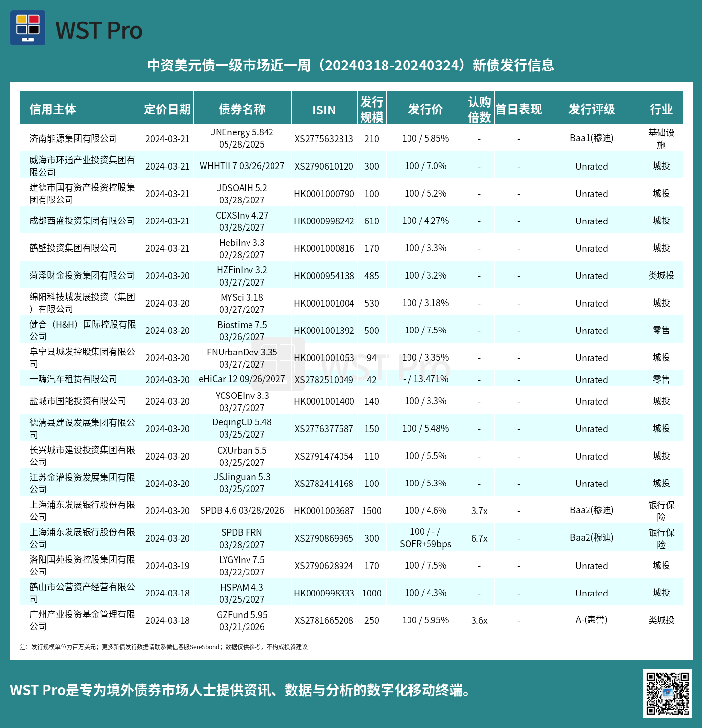This screenshot has width=702, height=728.
Task: Select issuer 威海市环通产业投资集团有限公司
Action: [82, 166]
